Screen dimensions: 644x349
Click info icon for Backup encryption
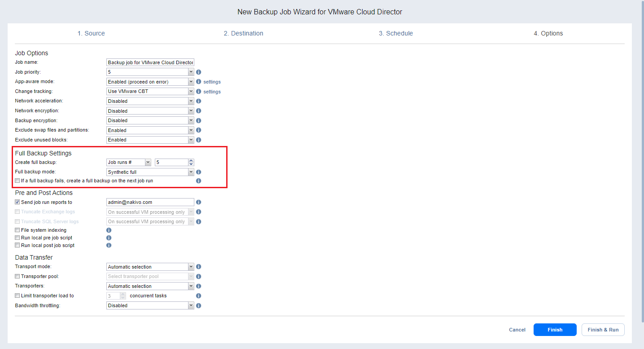[198, 120]
